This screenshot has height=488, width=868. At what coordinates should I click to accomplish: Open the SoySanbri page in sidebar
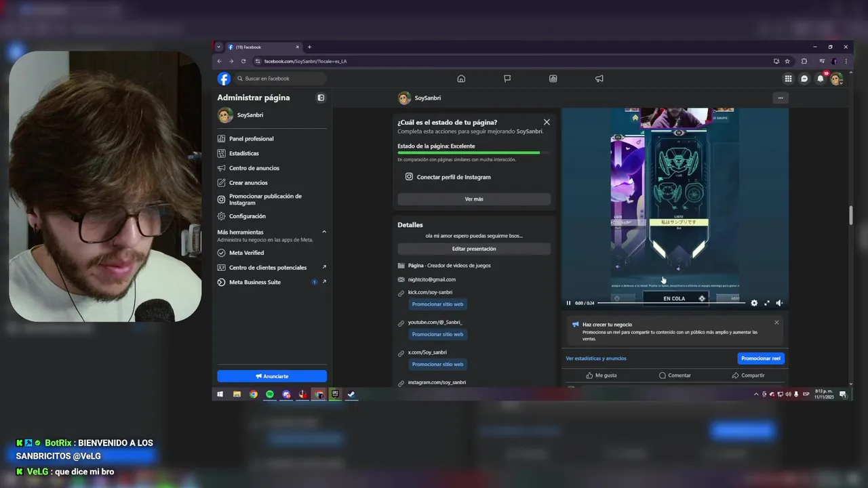pos(272,115)
